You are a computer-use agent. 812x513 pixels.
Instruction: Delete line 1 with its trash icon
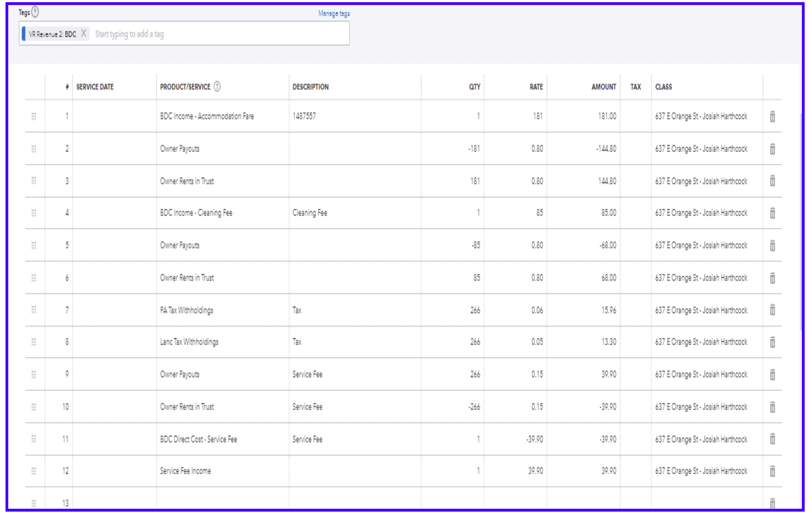[x=772, y=117]
